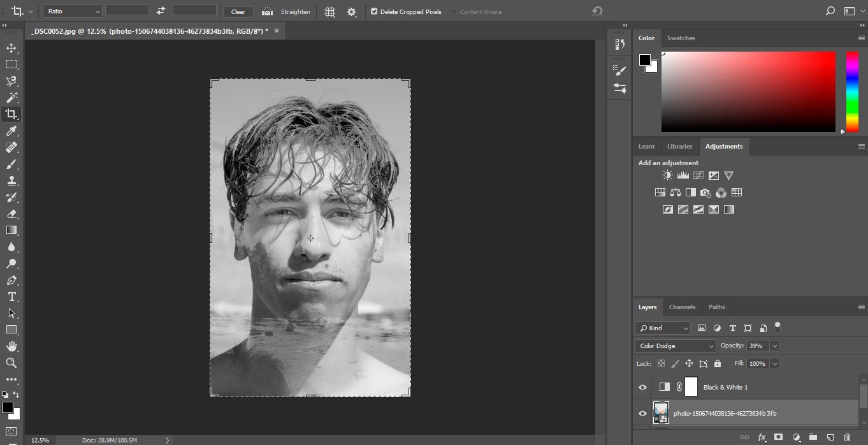Select the Hand tool
Image resolution: width=868 pixels, height=445 pixels.
[x=11, y=346]
